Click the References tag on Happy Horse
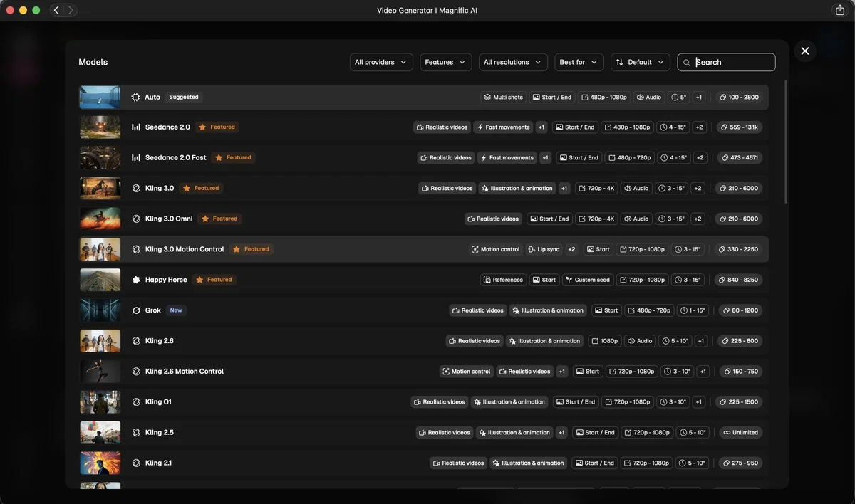The height and width of the screenshot is (504, 855). click(x=503, y=280)
